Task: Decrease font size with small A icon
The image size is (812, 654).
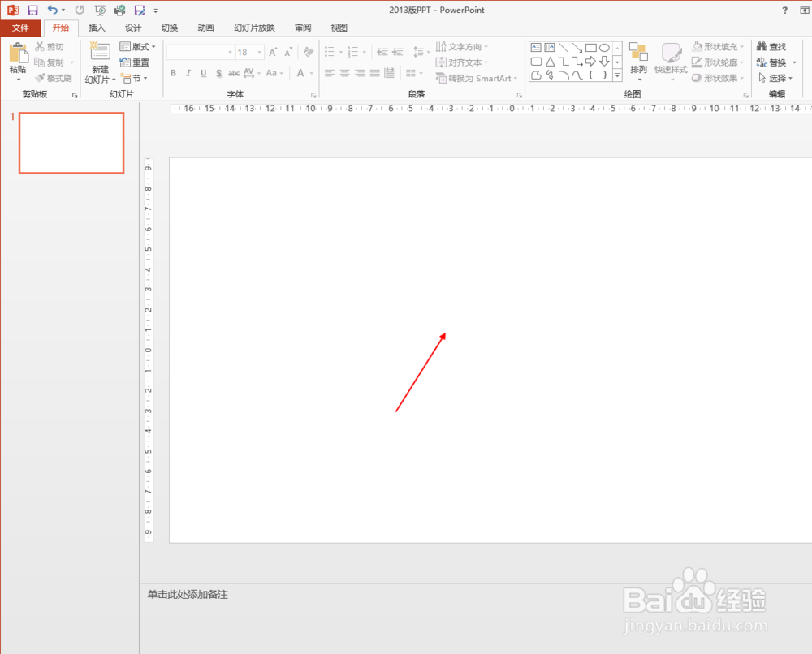Action: coord(288,52)
